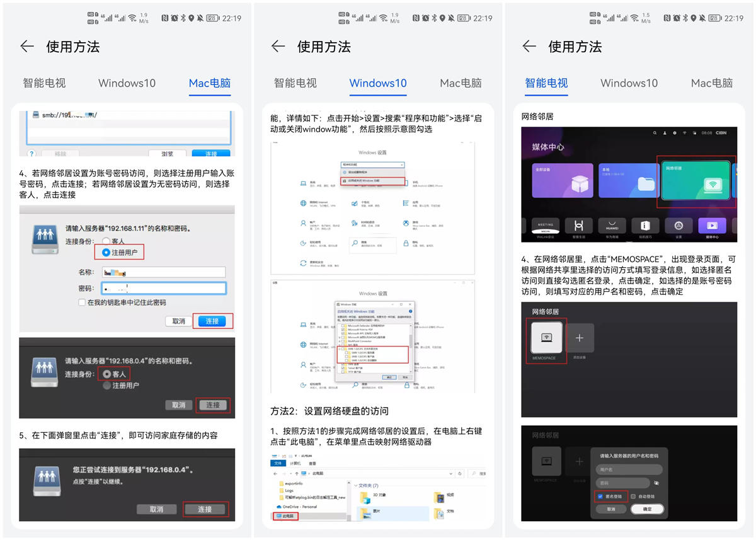Select the 注册用户 connection identity option
The image size is (756, 540).
point(105,251)
